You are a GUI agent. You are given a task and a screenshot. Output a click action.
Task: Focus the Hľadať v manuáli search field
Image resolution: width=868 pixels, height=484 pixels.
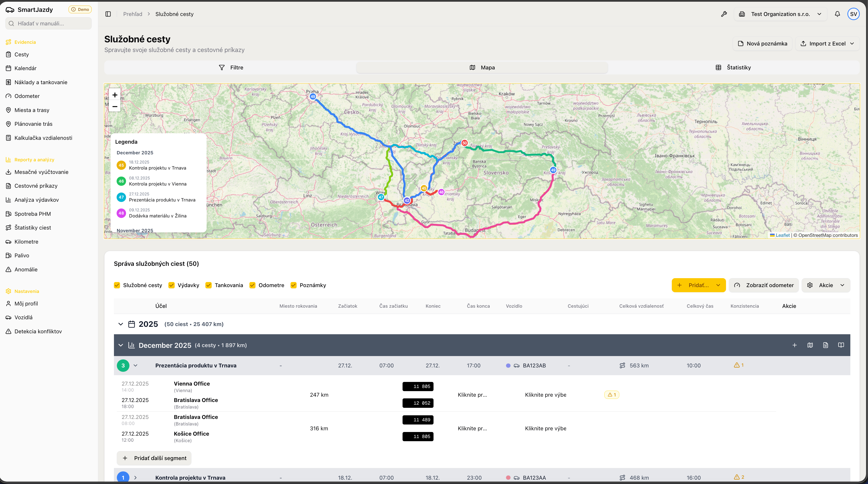pos(49,23)
